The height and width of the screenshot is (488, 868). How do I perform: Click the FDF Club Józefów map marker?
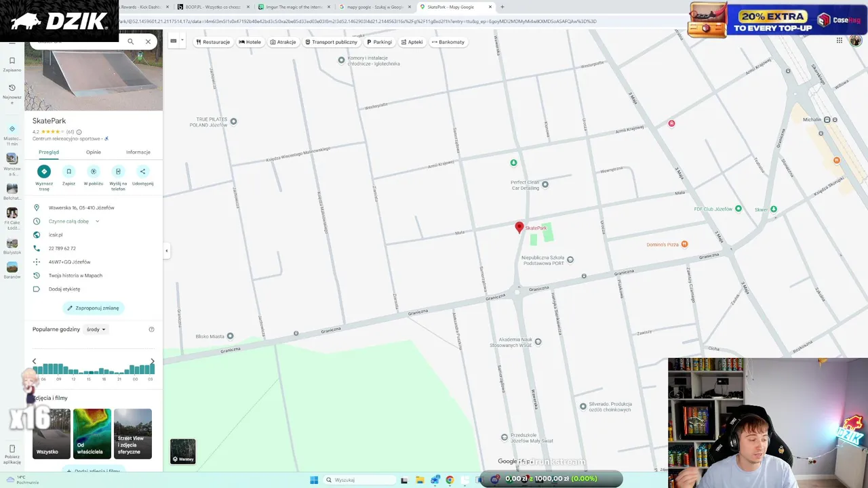click(738, 209)
